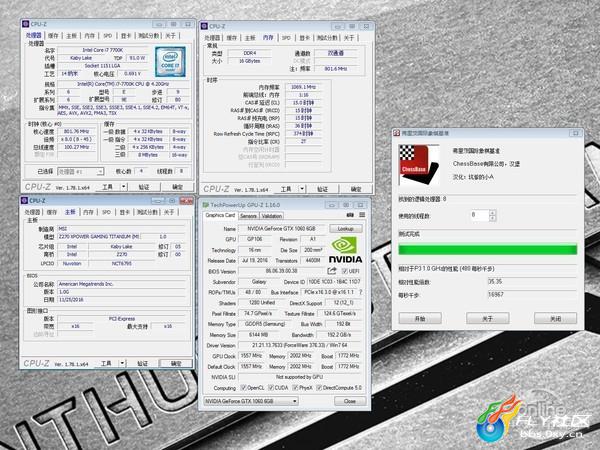Toggle the OpenCL checkbox
The height and width of the screenshot is (450, 600).
(243, 388)
